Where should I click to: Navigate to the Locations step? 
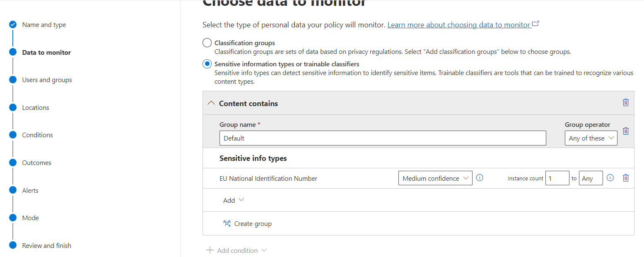click(36, 108)
